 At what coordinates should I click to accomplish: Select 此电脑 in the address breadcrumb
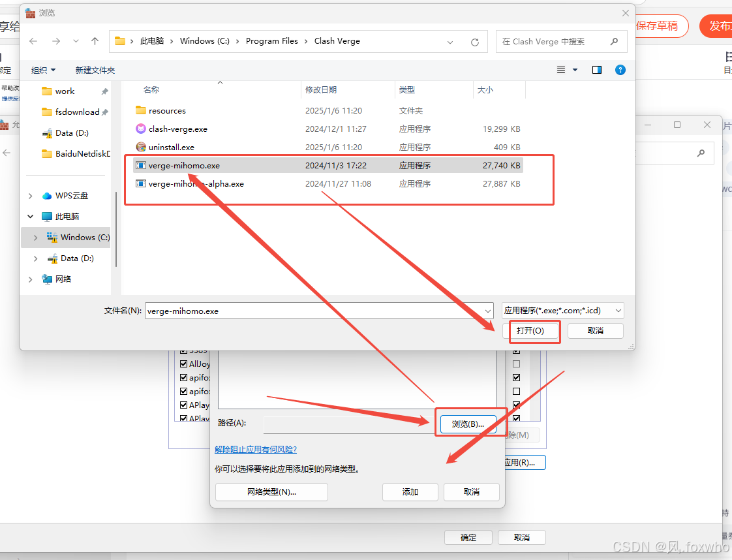[x=152, y=41]
